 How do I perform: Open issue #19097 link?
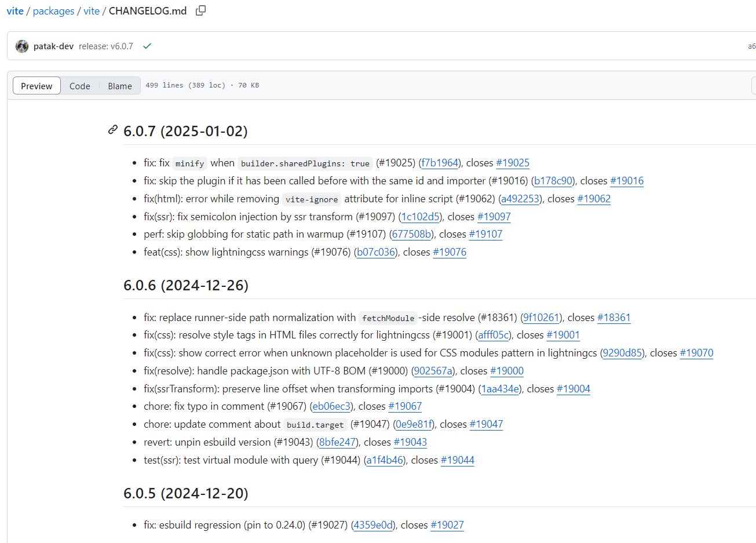494,217
